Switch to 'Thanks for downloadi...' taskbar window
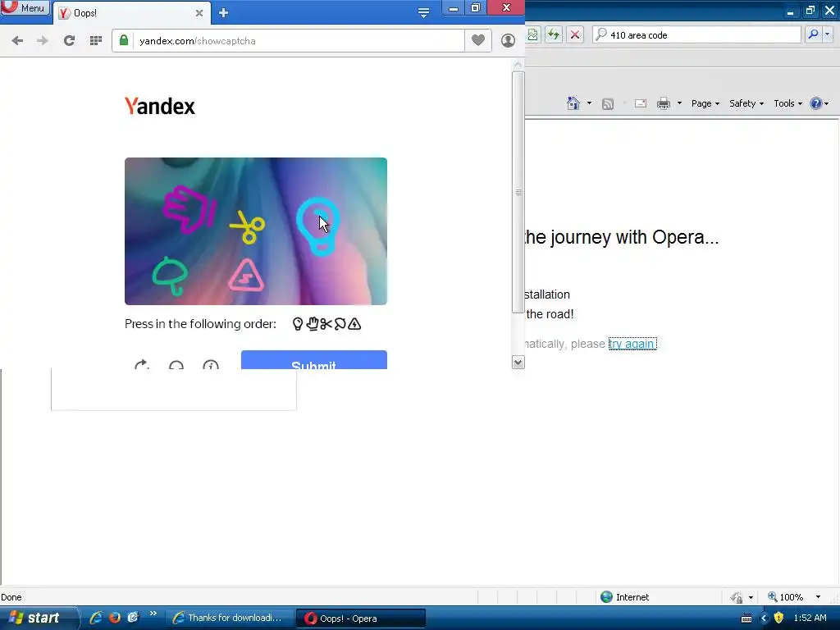 pyautogui.click(x=228, y=618)
